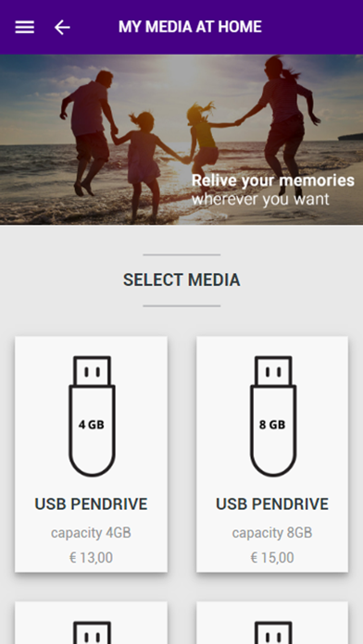This screenshot has height=644, width=363.
Task: Select the bottom-right partially visible pendrive icon
Action: [x=273, y=633]
